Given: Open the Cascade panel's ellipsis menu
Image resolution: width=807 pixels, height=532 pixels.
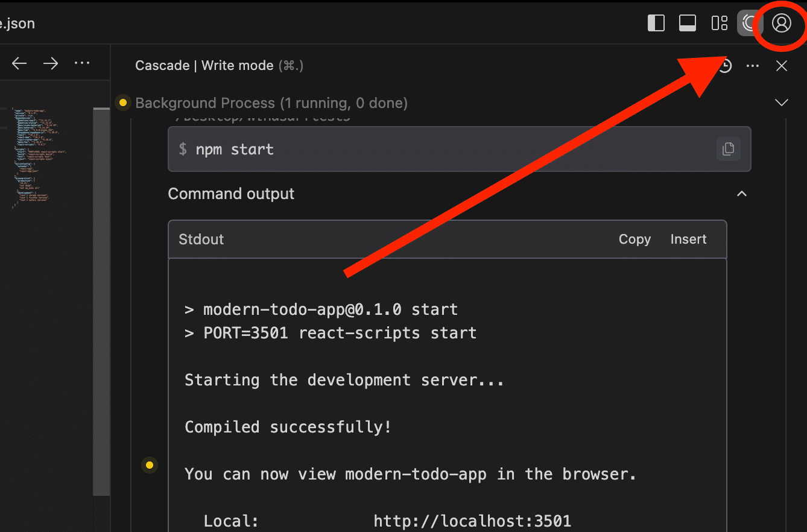Looking at the screenshot, I should tap(753, 66).
